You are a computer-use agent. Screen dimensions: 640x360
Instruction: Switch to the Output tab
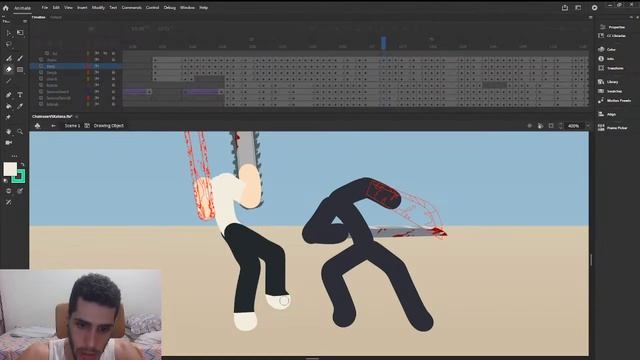pos(56,17)
